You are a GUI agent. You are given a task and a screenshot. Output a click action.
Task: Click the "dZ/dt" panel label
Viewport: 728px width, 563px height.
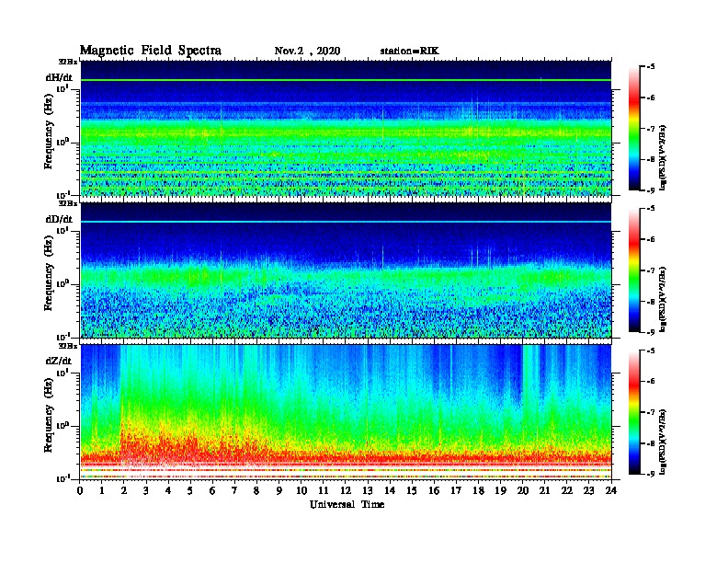(59, 361)
